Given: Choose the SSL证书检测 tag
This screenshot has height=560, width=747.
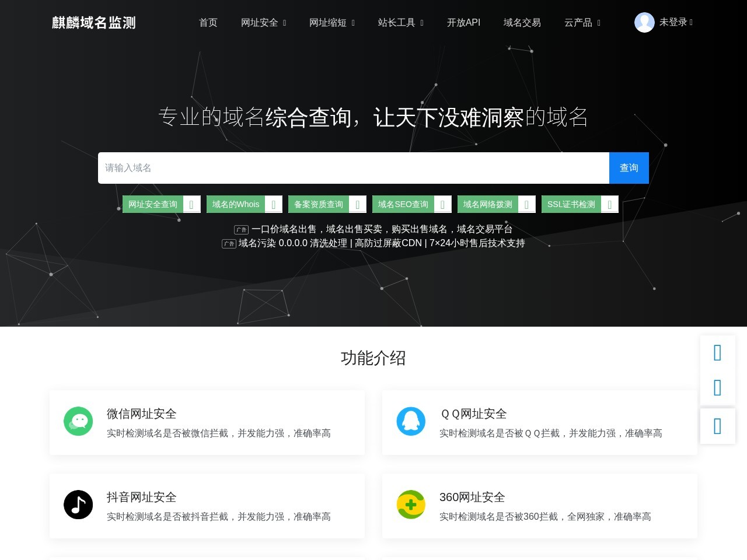Looking at the screenshot, I should pyautogui.click(x=571, y=204).
